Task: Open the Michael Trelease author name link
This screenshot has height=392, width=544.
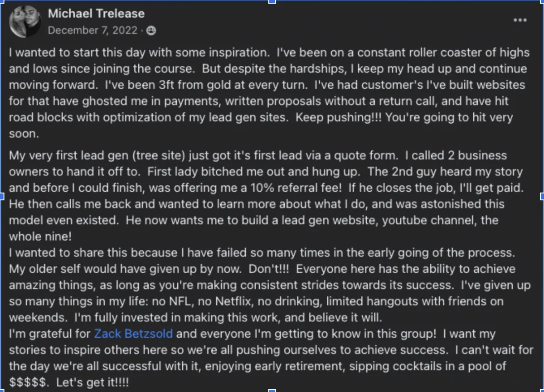Action: point(96,14)
